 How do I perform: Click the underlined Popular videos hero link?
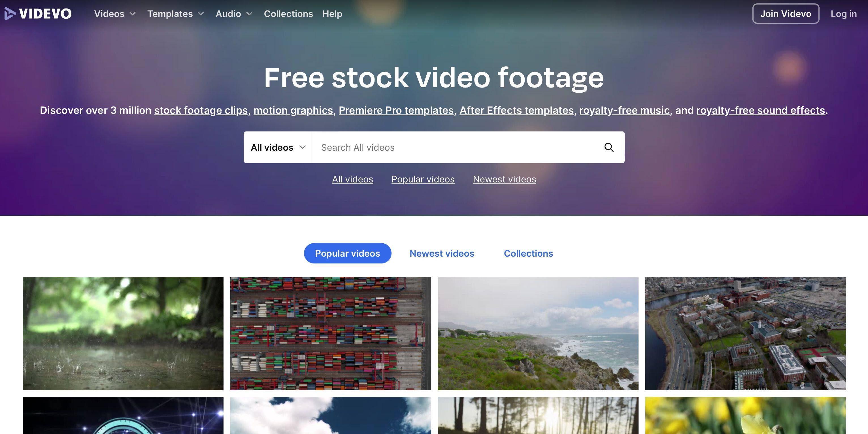point(423,179)
